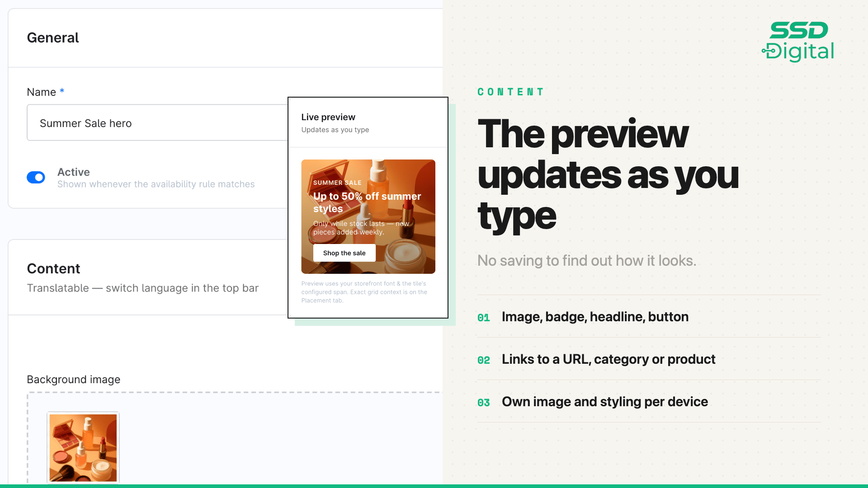Open the background image thumbnail
This screenshot has width=868, height=488.
pos(83,447)
